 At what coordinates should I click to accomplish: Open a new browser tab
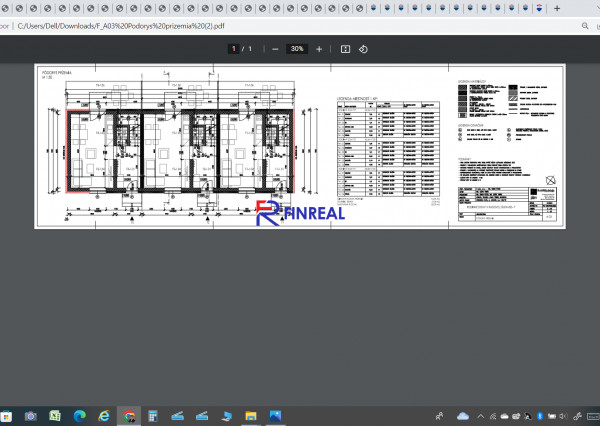point(557,8)
